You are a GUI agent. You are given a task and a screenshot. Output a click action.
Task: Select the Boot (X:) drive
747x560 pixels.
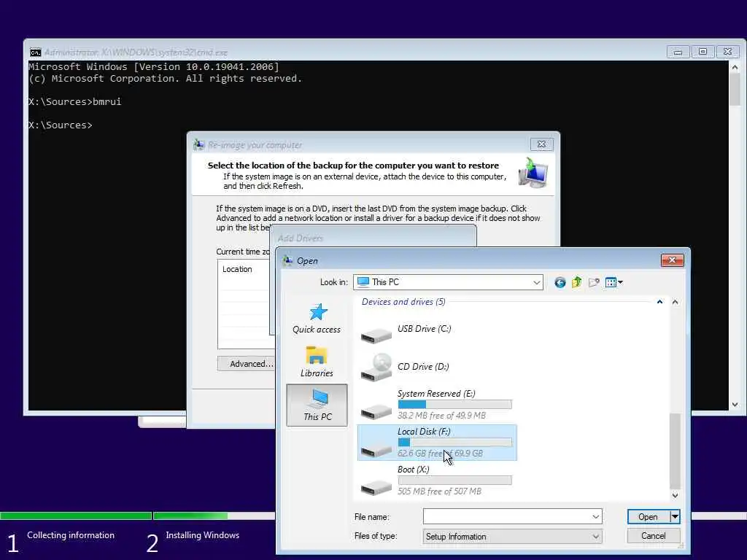(436, 480)
